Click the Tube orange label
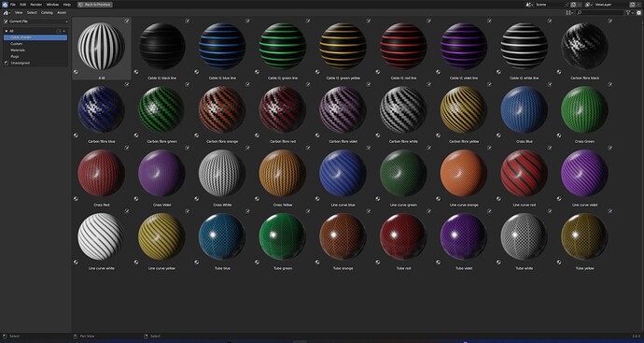644x343 pixels. tap(343, 268)
